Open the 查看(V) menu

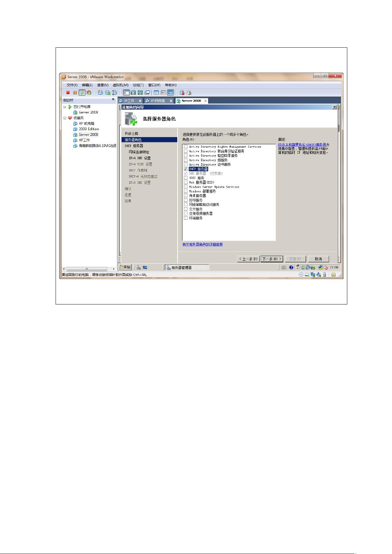[103, 85]
